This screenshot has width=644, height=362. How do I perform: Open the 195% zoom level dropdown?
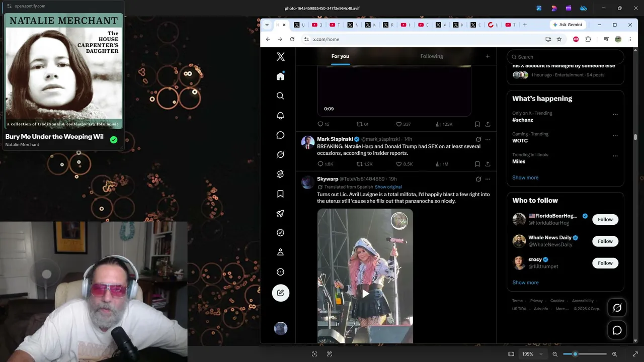coord(533,354)
